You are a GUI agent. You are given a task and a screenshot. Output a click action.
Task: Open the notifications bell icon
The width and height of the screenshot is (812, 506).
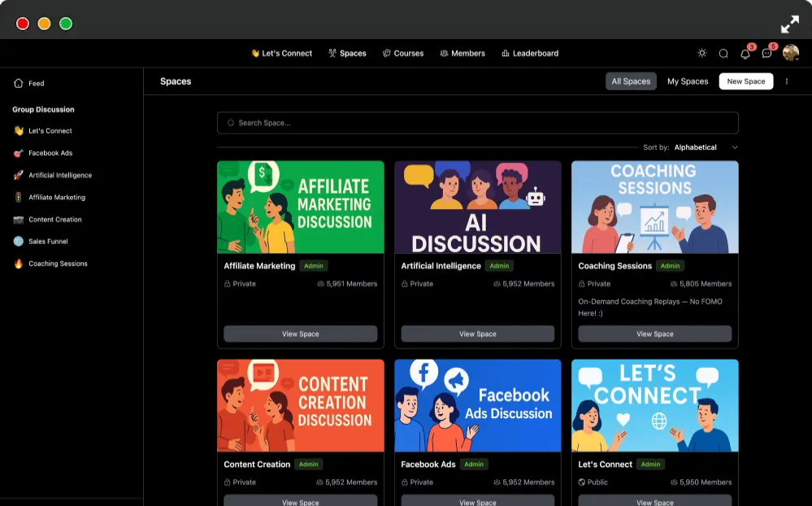pos(745,54)
